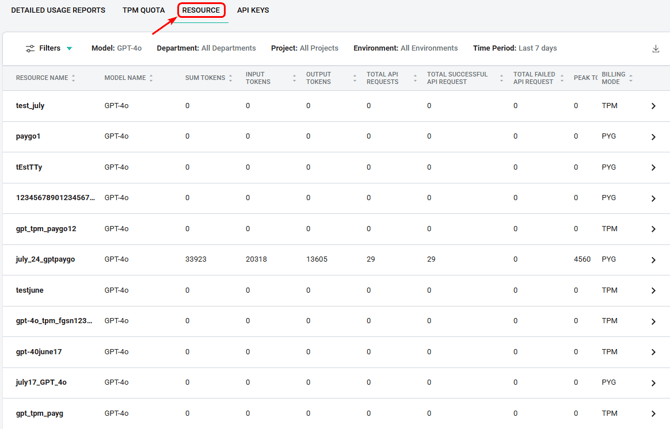Go to the API Keys tab
The image size is (670, 429).
point(253,10)
